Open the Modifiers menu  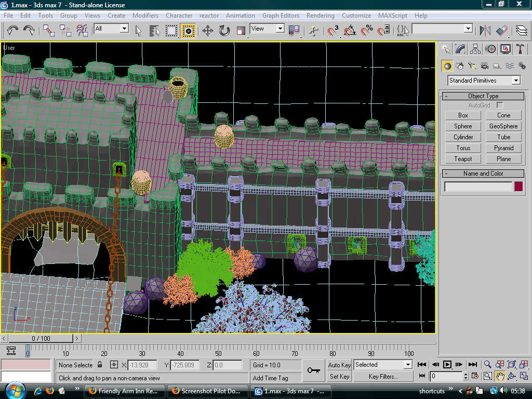pos(145,16)
